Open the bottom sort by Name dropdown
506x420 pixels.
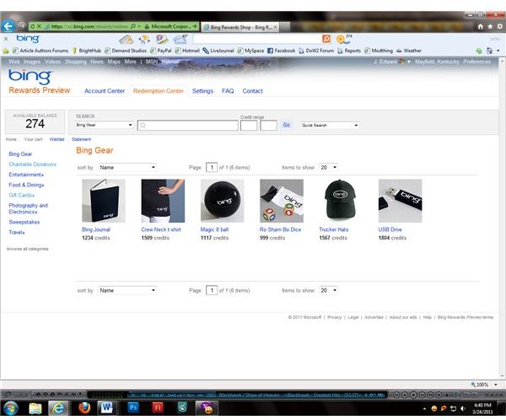[127, 290]
